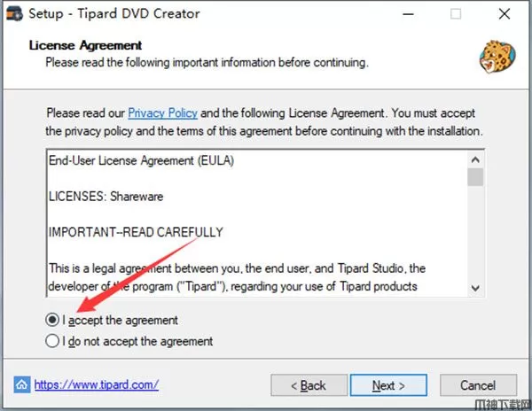Proceed with the "Next >" button

[x=388, y=385]
